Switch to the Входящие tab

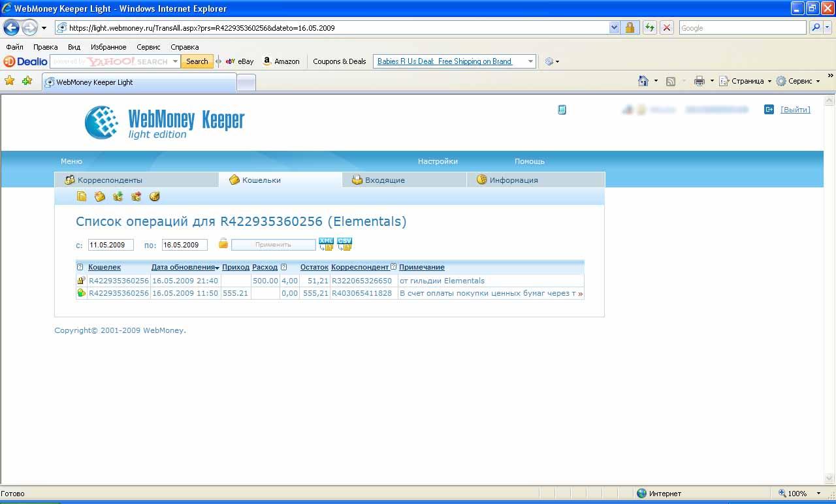click(404, 180)
